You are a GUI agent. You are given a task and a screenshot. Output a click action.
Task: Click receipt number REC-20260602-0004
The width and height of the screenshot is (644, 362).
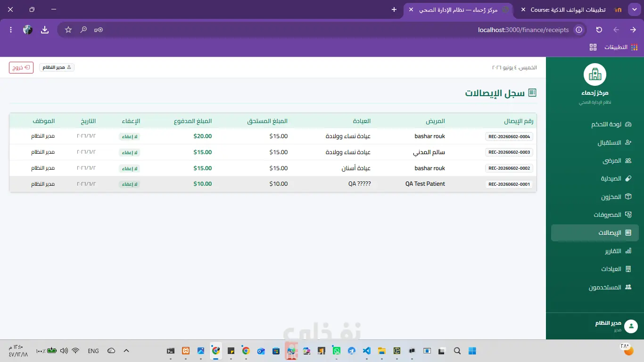pyautogui.click(x=509, y=137)
